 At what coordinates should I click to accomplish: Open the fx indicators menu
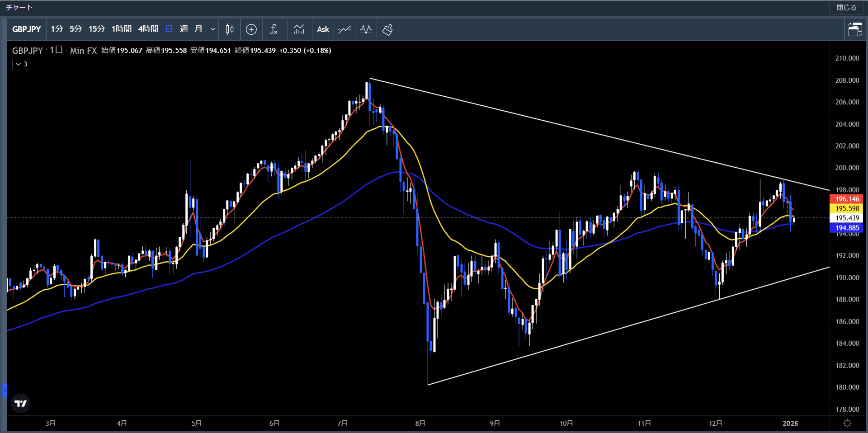click(274, 29)
